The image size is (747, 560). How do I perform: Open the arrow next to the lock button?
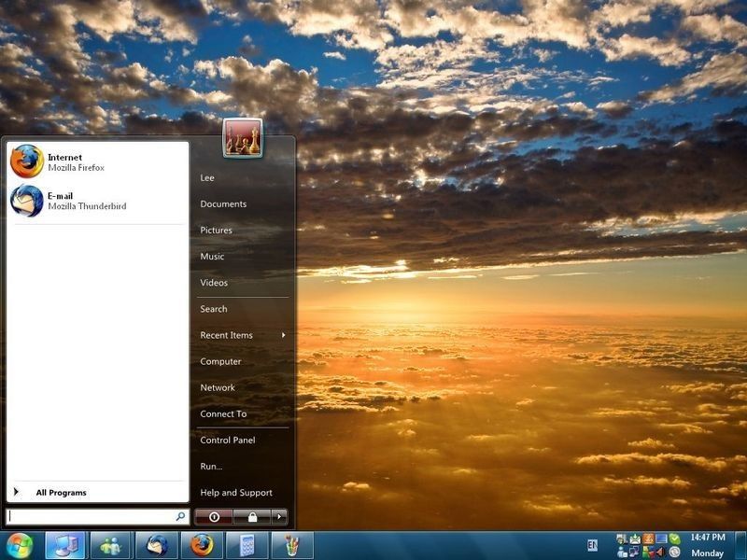[x=277, y=514]
